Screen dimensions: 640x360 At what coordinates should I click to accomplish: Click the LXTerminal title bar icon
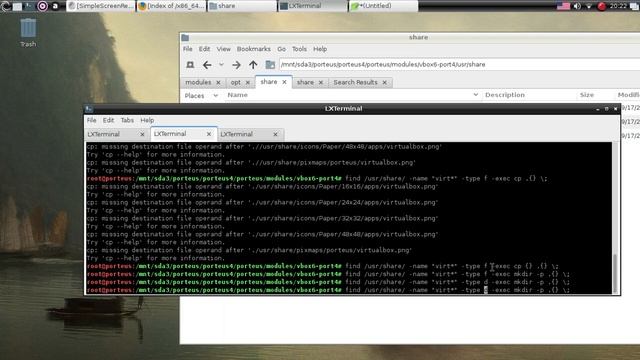(x=89, y=109)
